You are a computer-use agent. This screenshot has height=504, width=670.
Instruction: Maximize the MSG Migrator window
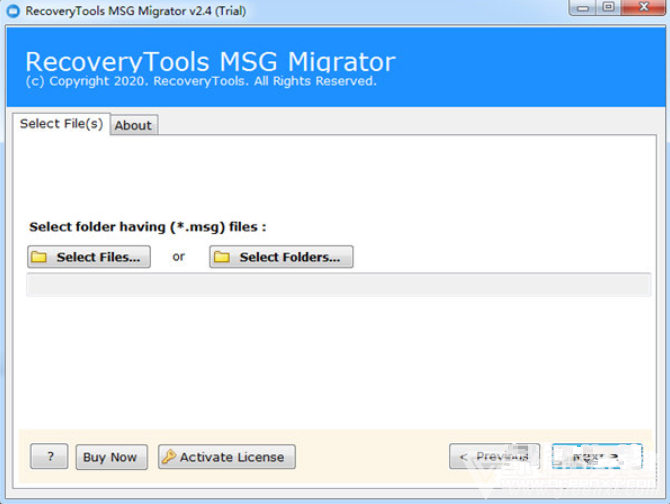(608, 8)
